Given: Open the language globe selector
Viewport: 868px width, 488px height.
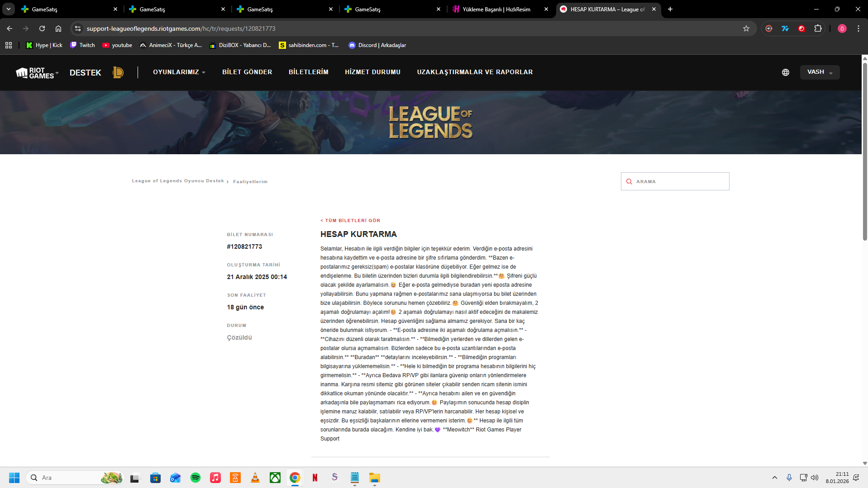Looking at the screenshot, I should pyautogui.click(x=785, y=72).
